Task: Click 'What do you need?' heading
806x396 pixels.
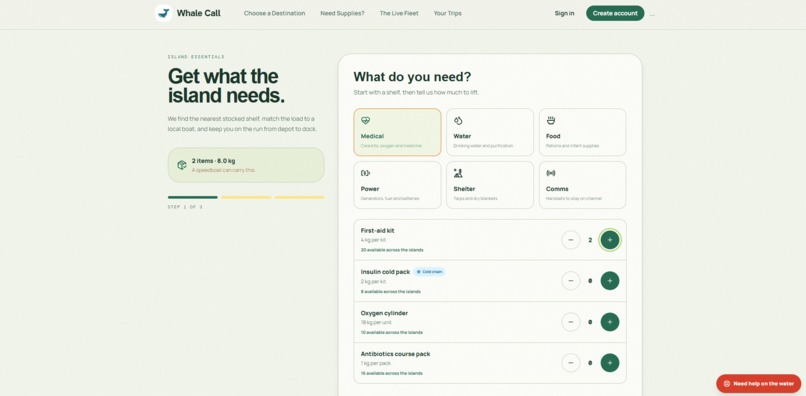Action: click(412, 77)
